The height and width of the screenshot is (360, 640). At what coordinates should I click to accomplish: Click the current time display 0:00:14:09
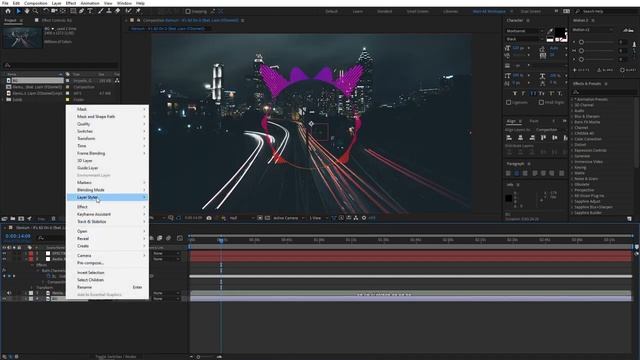pos(18,236)
